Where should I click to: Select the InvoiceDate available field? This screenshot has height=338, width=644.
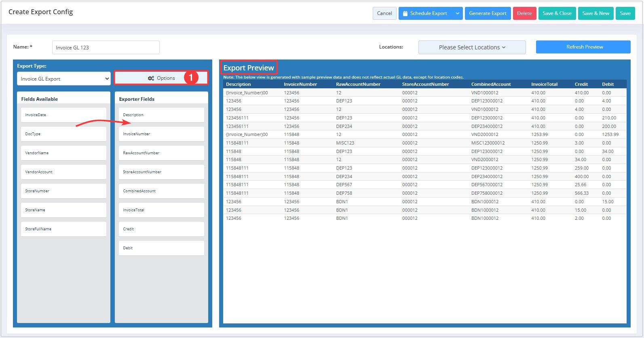(x=63, y=115)
